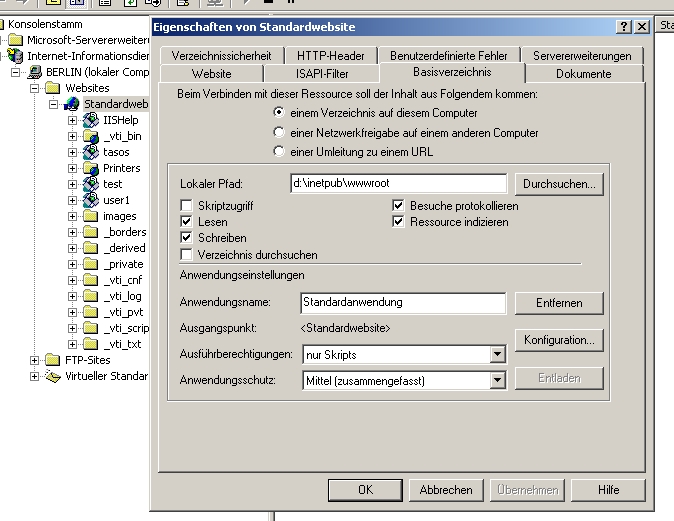The image size is (674, 521).
Task: Select the Standardwebsite globe icon
Action: tap(72, 104)
